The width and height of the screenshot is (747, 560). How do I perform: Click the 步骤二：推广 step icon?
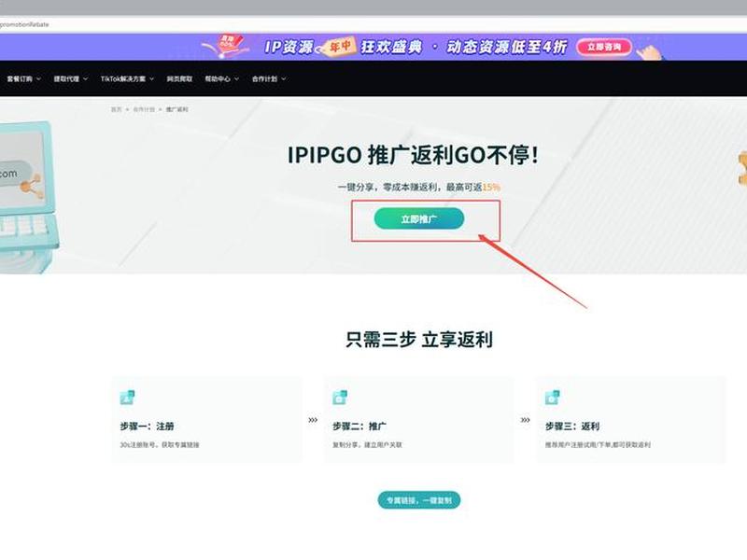click(340, 398)
